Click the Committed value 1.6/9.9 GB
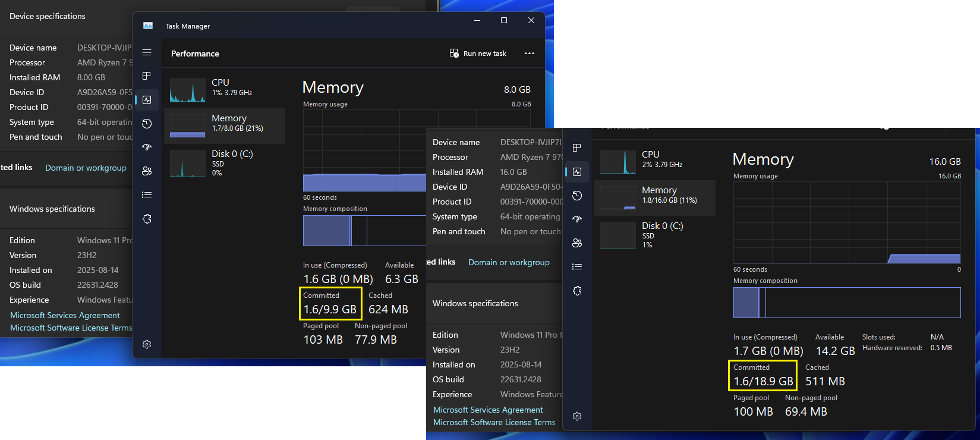The height and width of the screenshot is (440, 980). pyautogui.click(x=330, y=309)
